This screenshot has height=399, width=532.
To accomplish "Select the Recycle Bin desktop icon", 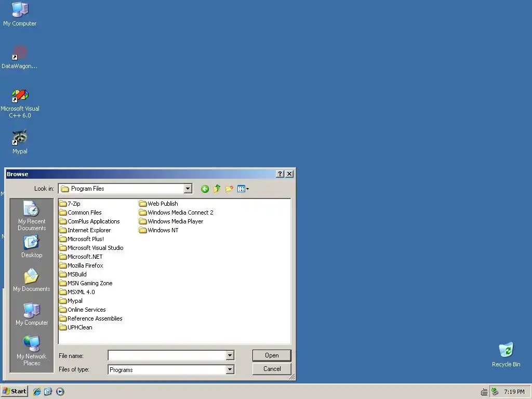I will [x=506, y=354].
